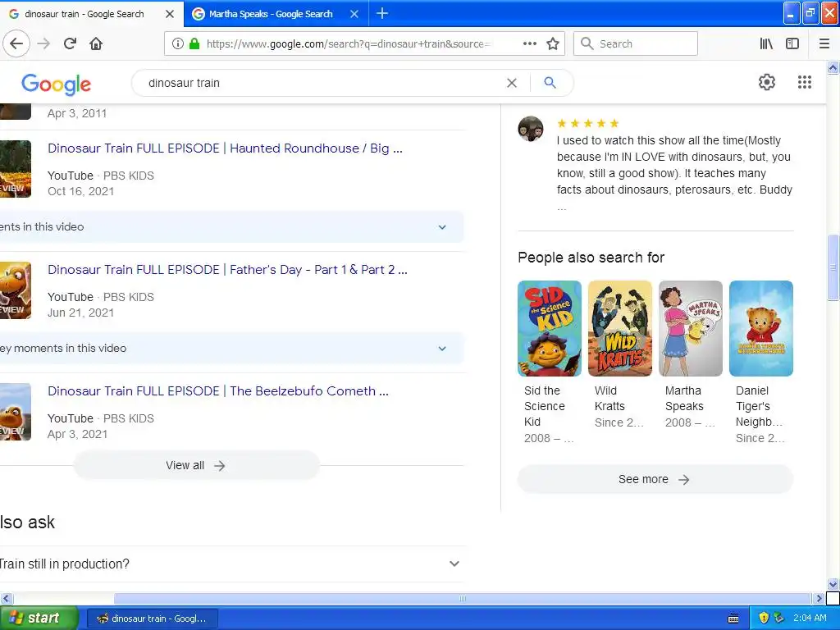This screenshot has width=840, height=630.
Task: Click the Beelzebufo Cometh video thumbnail
Action: [16, 412]
